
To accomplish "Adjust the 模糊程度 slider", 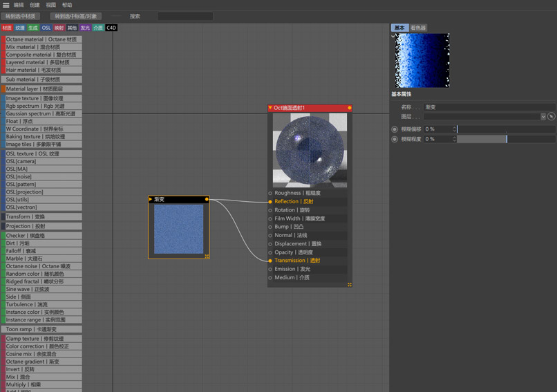I will point(506,140).
